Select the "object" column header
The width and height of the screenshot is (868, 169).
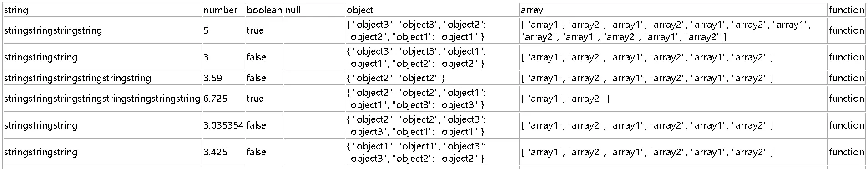[432, 10]
